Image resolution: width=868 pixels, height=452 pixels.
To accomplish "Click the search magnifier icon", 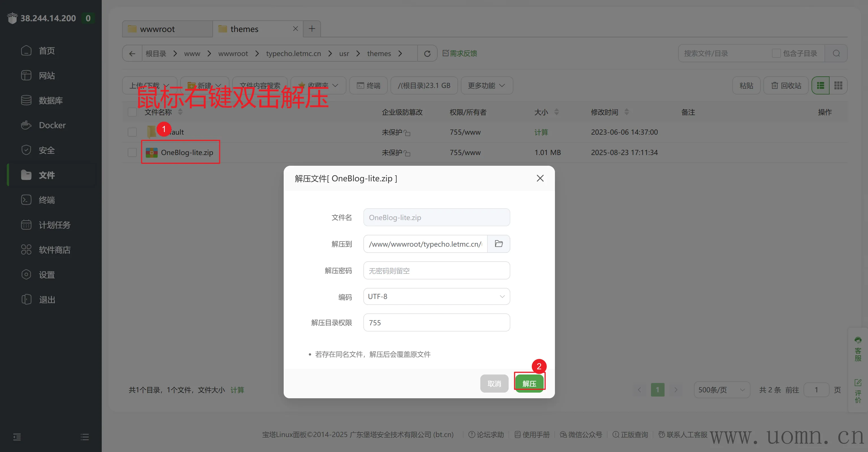I will pos(836,53).
